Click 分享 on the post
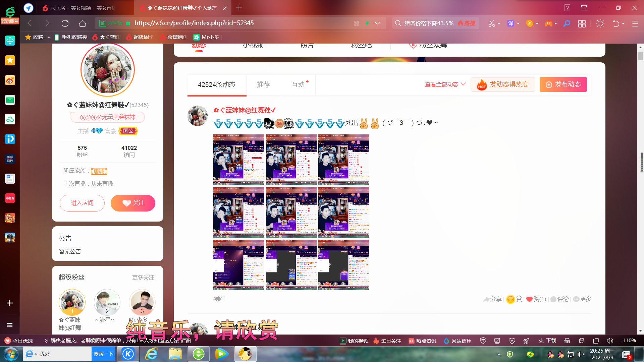644x362 pixels. point(492,299)
